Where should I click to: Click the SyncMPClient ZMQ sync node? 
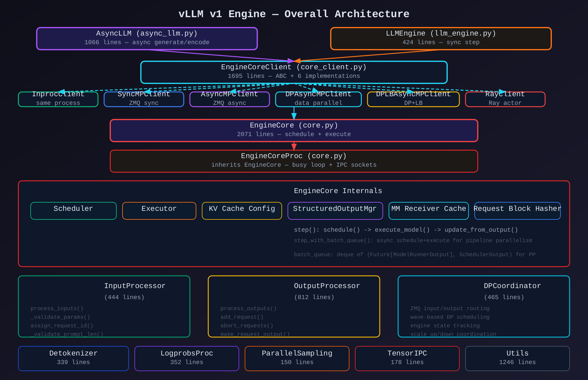click(x=144, y=100)
